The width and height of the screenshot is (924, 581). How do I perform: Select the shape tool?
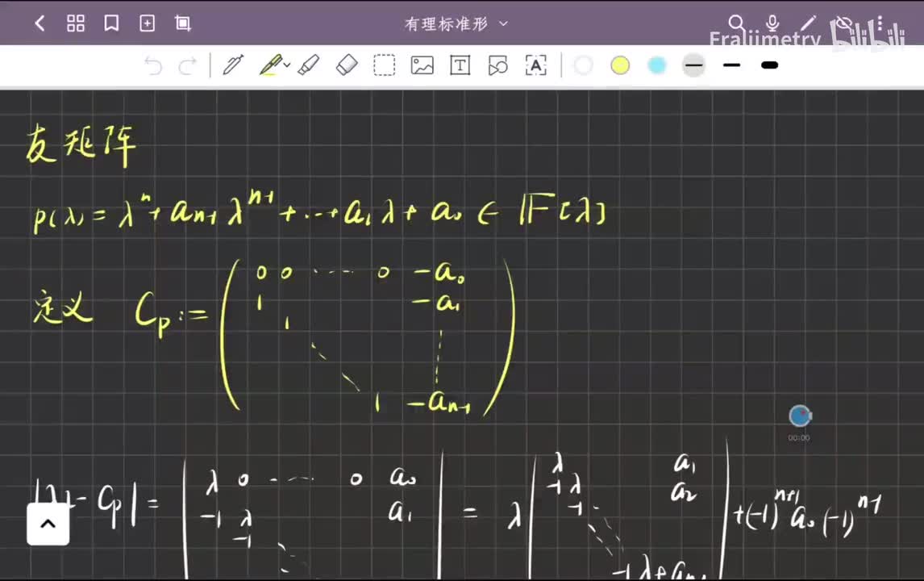pos(498,65)
